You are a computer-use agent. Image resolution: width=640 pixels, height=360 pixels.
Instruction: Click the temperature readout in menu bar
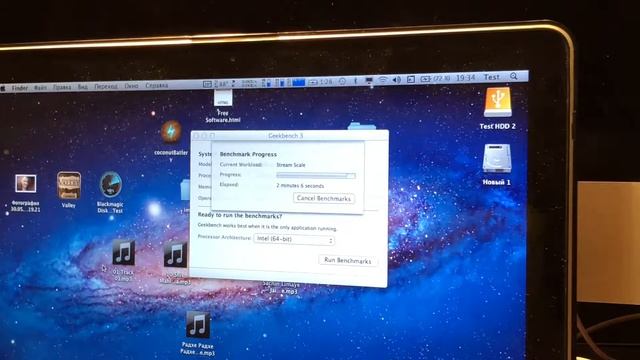tap(221, 84)
